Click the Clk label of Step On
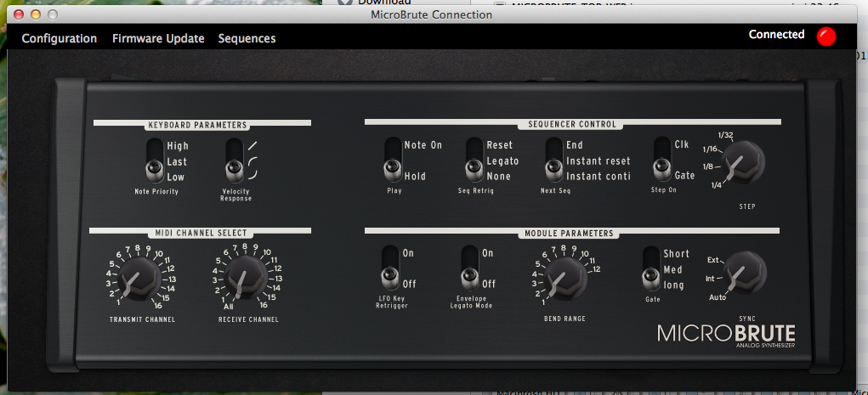 tap(682, 144)
